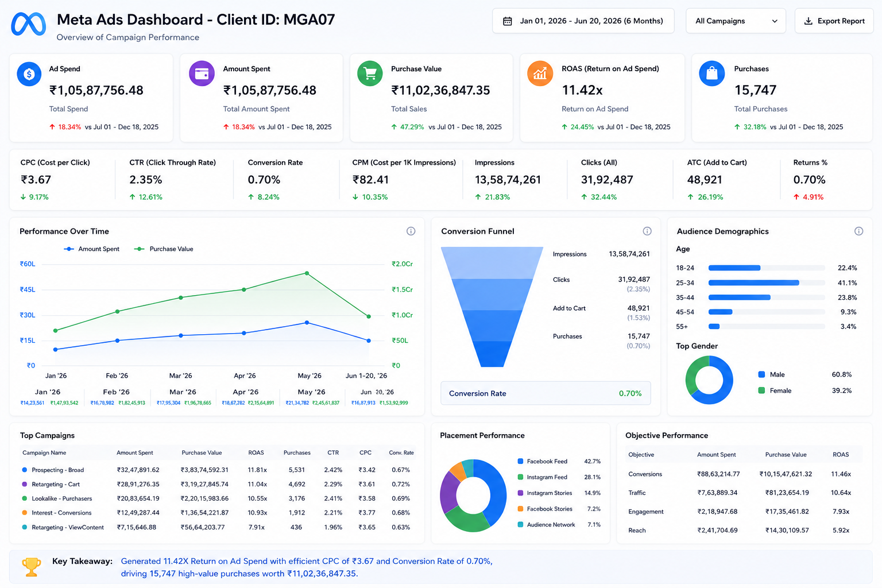This screenshot has height=588, width=882.
Task: Toggle the Amount Spent series in chart legend
Action: (x=92, y=249)
